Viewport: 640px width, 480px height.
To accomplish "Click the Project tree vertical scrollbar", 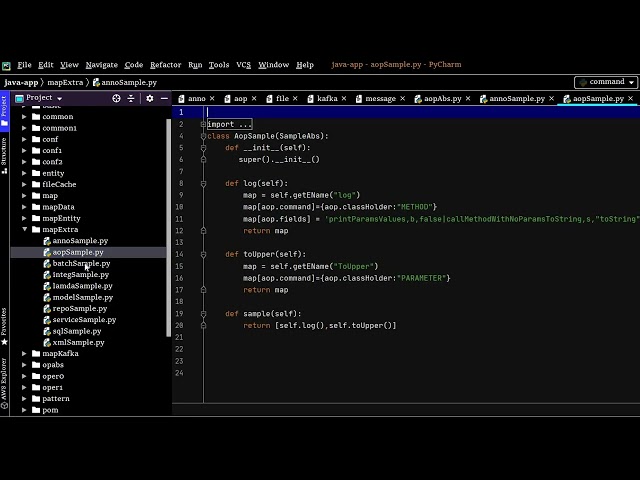I will (x=169, y=228).
